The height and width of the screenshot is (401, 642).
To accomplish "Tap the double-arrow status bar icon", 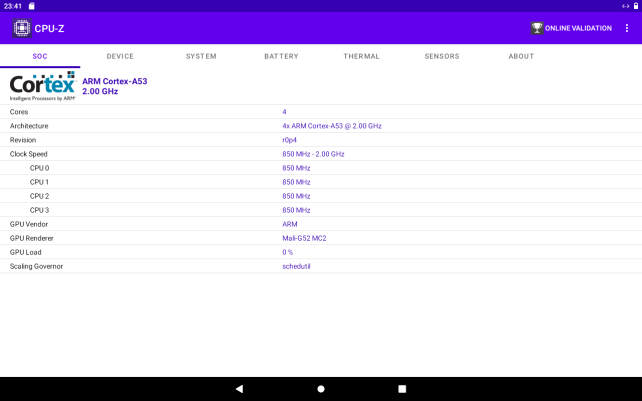I will point(625,6).
